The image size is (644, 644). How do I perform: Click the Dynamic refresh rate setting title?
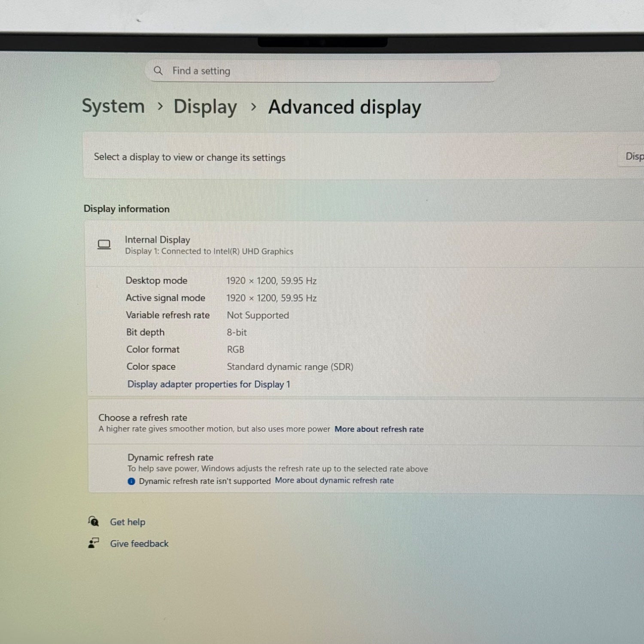[x=170, y=457]
